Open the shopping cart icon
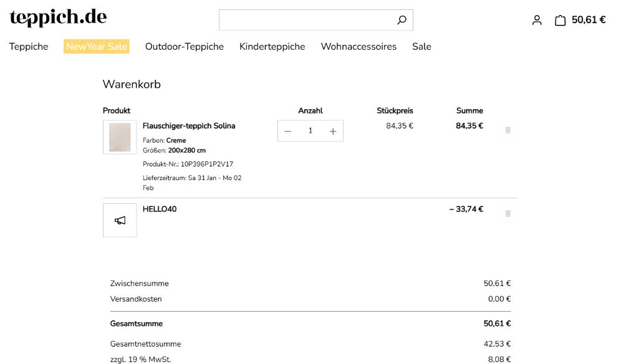This screenshot has width=621, height=364. (x=559, y=20)
